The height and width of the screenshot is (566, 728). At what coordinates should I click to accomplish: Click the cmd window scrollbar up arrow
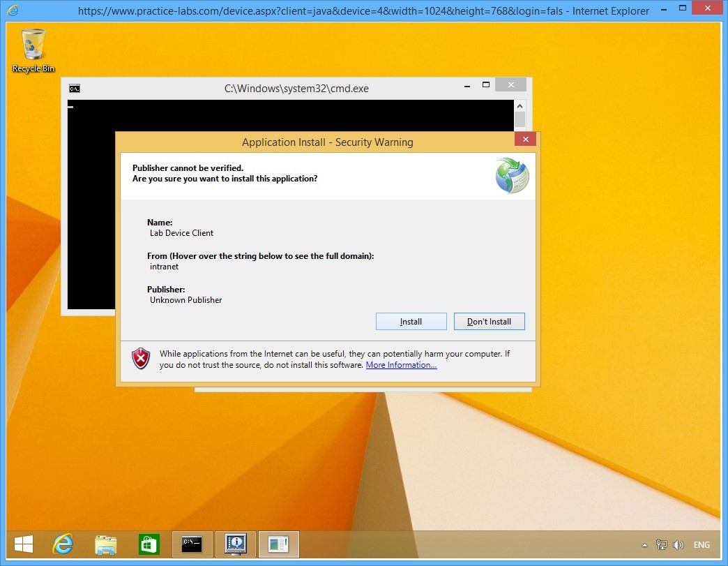click(519, 106)
